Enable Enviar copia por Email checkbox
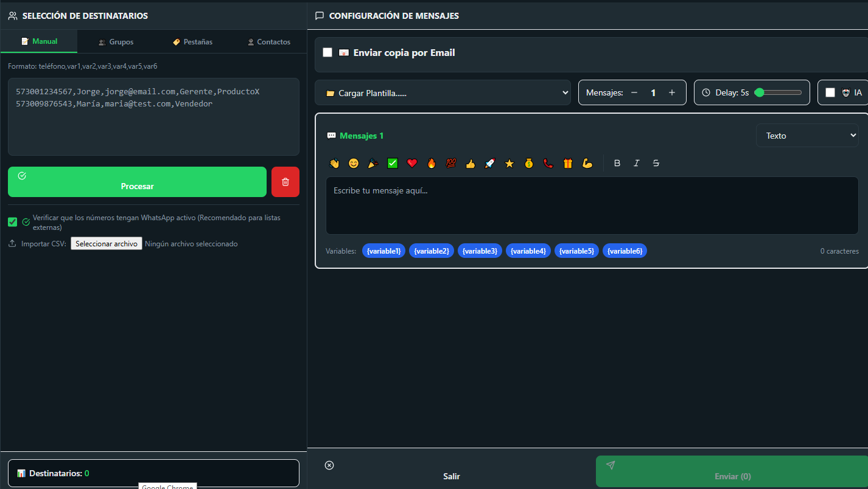This screenshot has width=868, height=489. pyautogui.click(x=327, y=52)
